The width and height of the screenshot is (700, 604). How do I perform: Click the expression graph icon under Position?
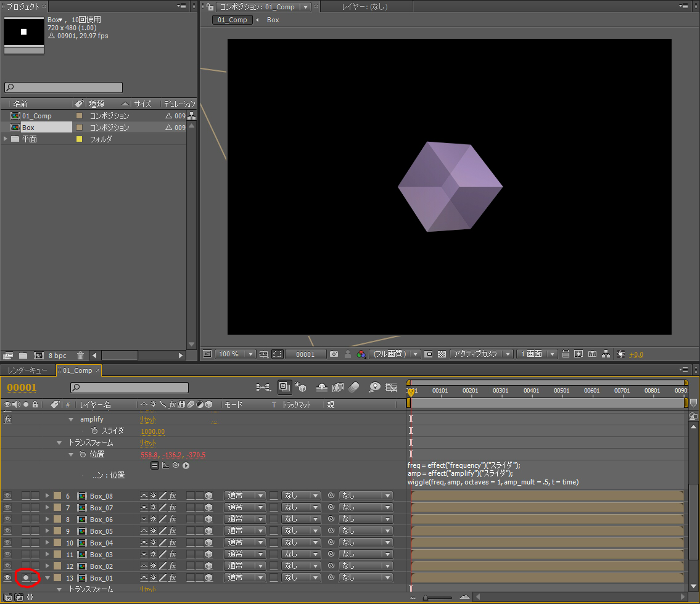(x=165, y=465)
